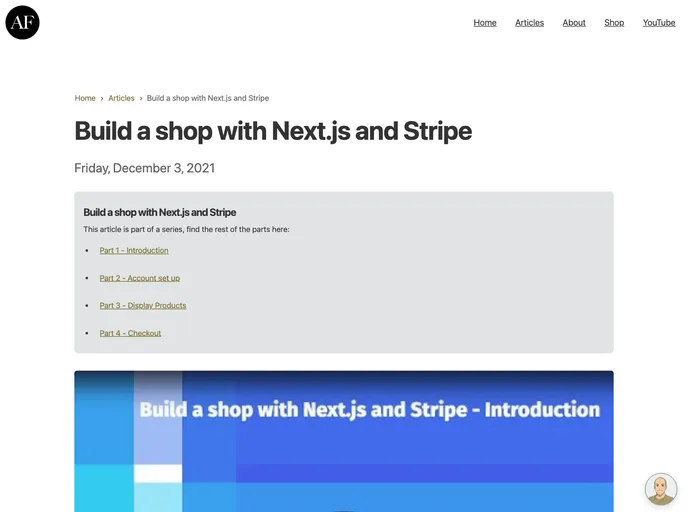Open Part 1 - Introduction
This screenshot has height=512, width=688.
(x=134, y=250)
